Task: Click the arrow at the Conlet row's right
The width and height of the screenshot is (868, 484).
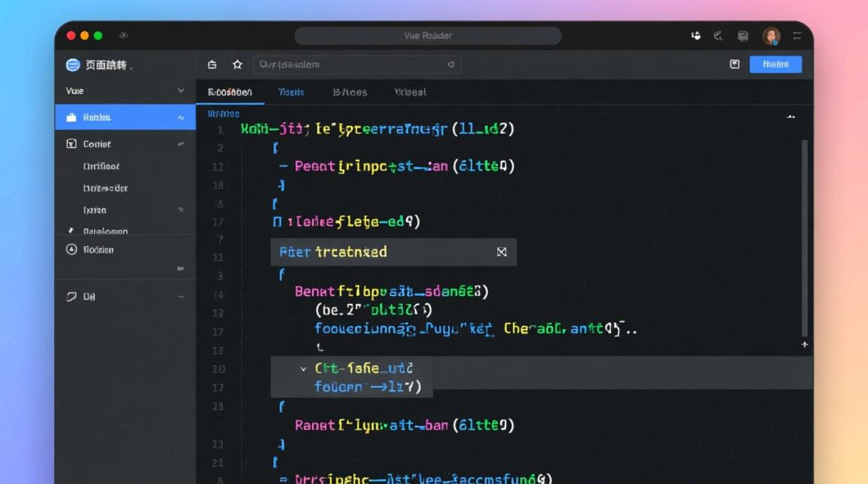Action: coord(180,145)
